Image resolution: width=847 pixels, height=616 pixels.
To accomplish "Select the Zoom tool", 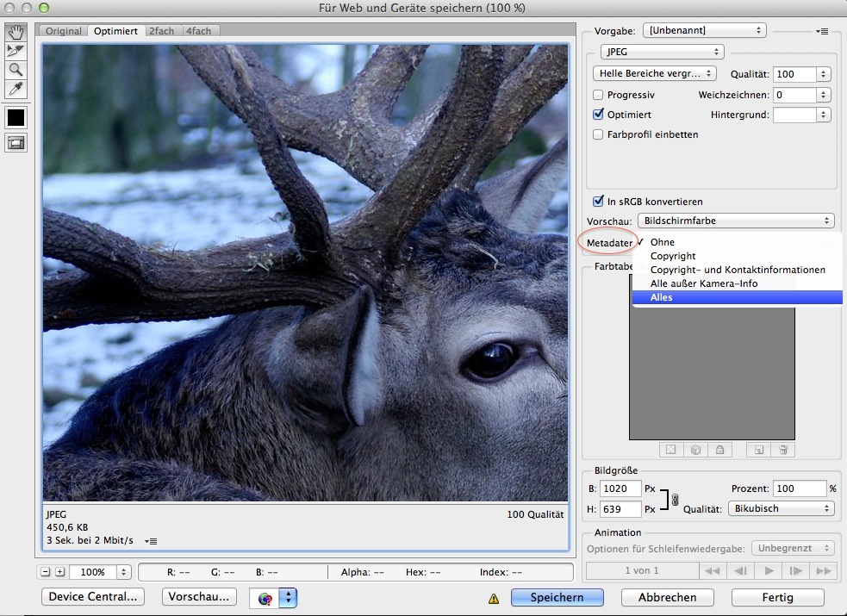I will click(x=16, y=70).
